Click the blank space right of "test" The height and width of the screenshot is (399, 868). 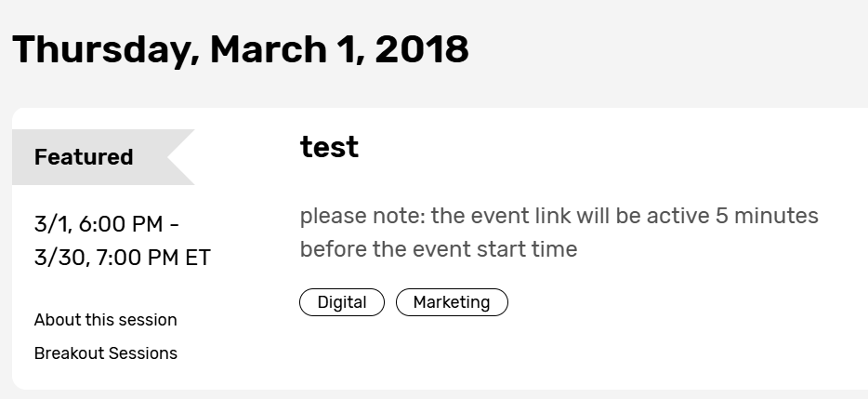[x=604, y=147]
